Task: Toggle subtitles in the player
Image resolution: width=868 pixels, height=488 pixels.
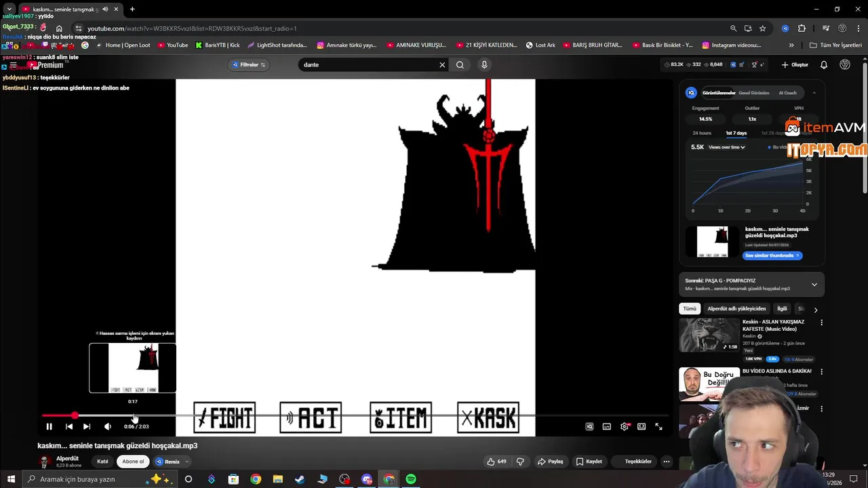Action: pos(606,426)
